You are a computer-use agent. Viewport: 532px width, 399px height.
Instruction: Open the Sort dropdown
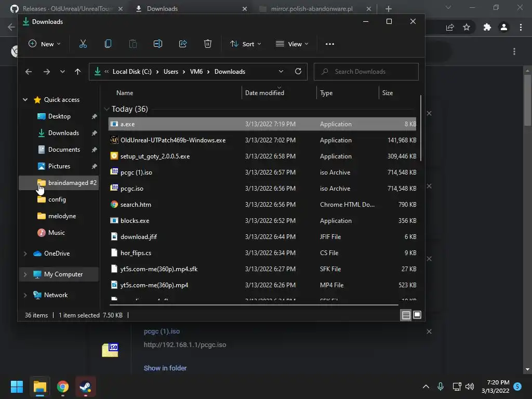pyautogui.click(x=246, y=44)
